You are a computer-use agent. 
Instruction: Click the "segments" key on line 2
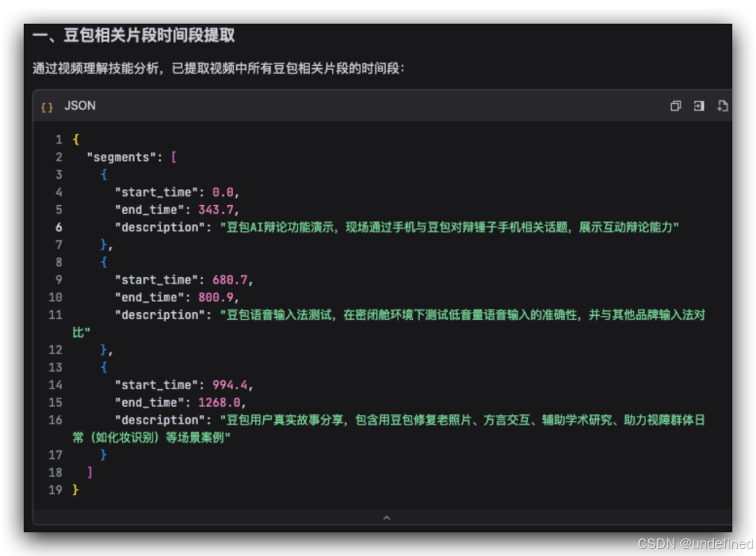[121, 157]
